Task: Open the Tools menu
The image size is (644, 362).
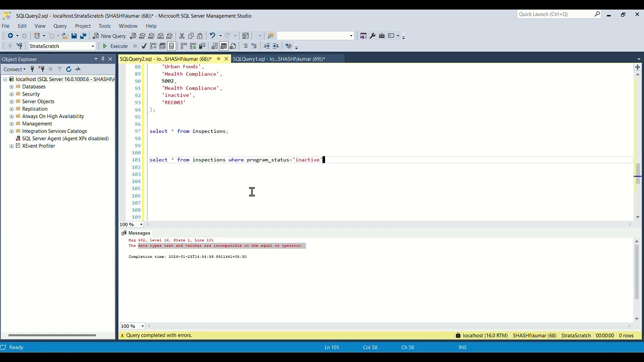Action: tap(104, 26)
